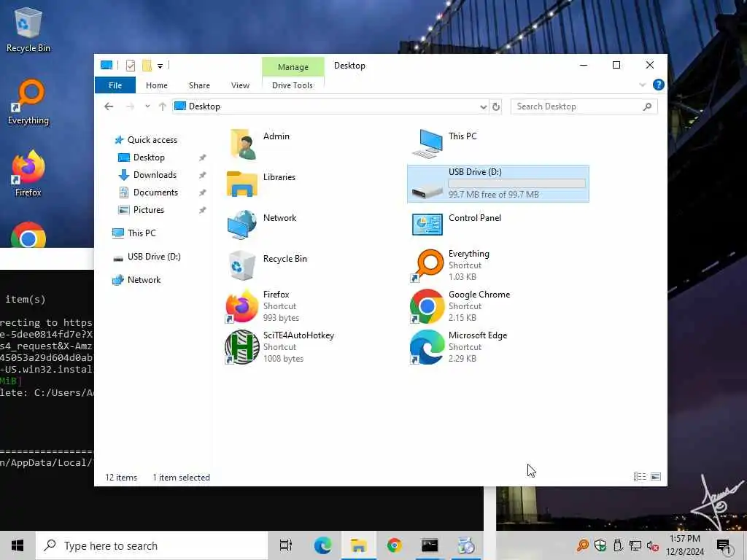
Task: Select Desktop in navigation pane
Action: click(x=142, y=157)
